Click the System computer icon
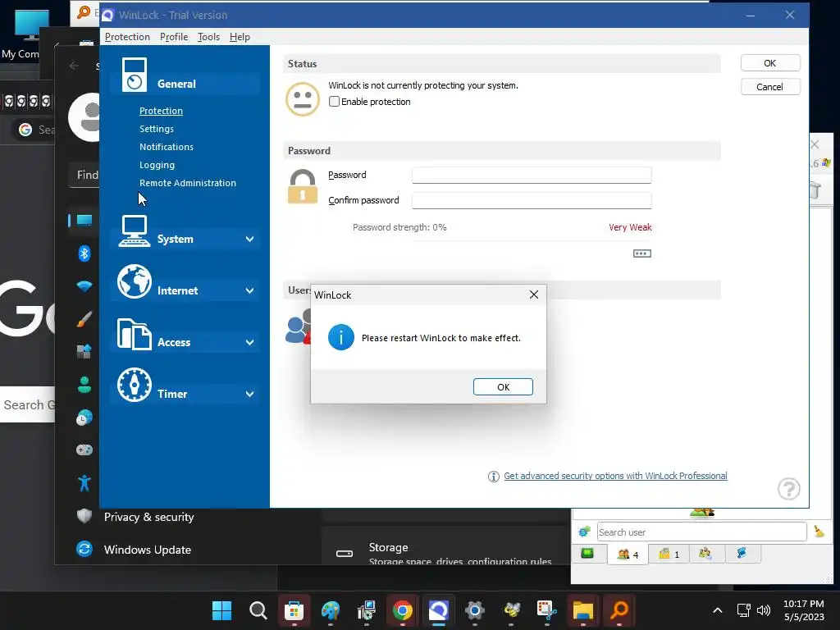The width and height of the screenshot is (840, 630). pyautogui.click(x=134, y=231)
